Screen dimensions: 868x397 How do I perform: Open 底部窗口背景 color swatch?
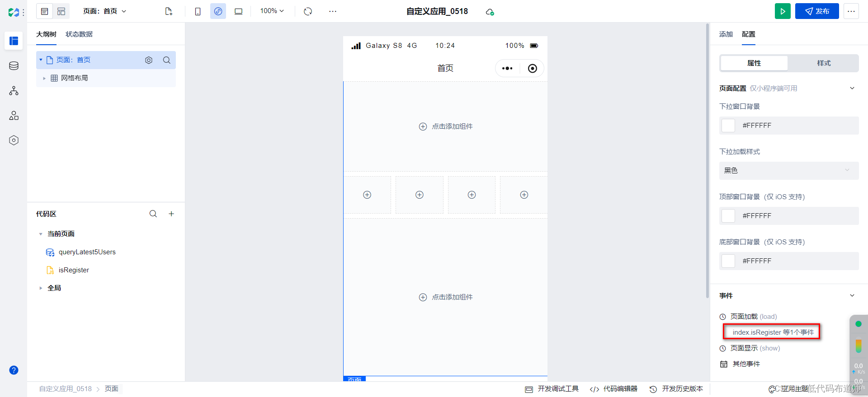pos(728,261)
